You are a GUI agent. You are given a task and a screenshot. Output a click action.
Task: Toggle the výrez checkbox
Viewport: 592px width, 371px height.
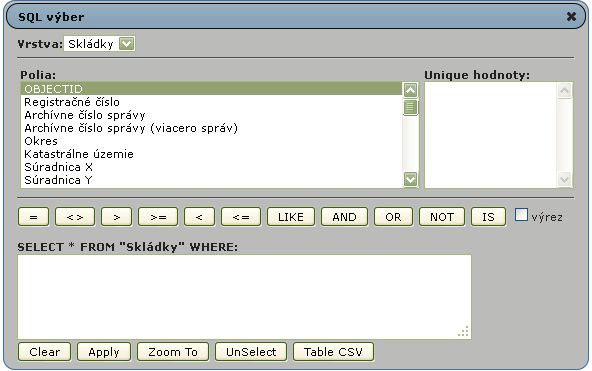click(521, 215)
